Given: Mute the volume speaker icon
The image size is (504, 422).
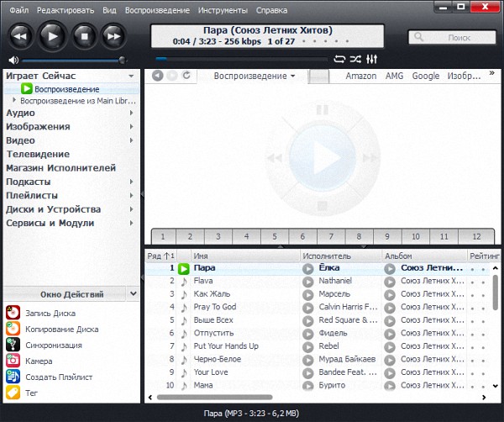Looking at the screenshot, I should [x=13, y=60].
